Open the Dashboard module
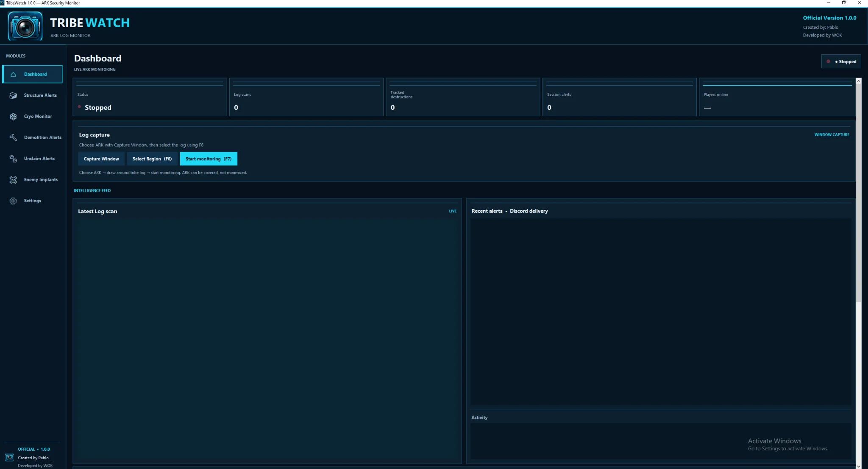 coord(32,74)
